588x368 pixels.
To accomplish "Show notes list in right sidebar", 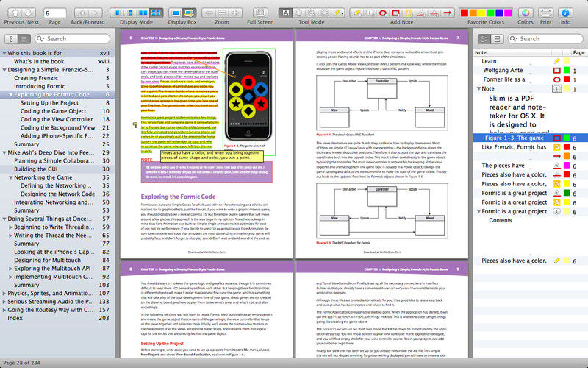I will click(x=484, y=39).
